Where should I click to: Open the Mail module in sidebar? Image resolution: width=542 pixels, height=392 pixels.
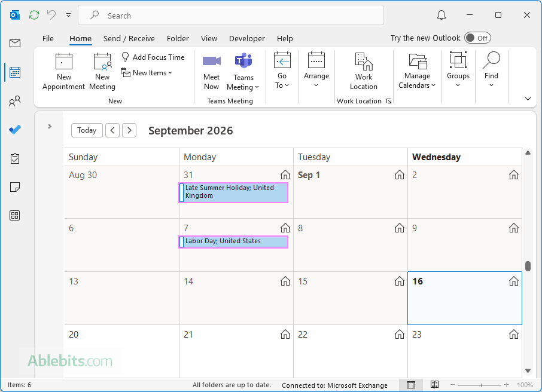click(x=15, y=44)
